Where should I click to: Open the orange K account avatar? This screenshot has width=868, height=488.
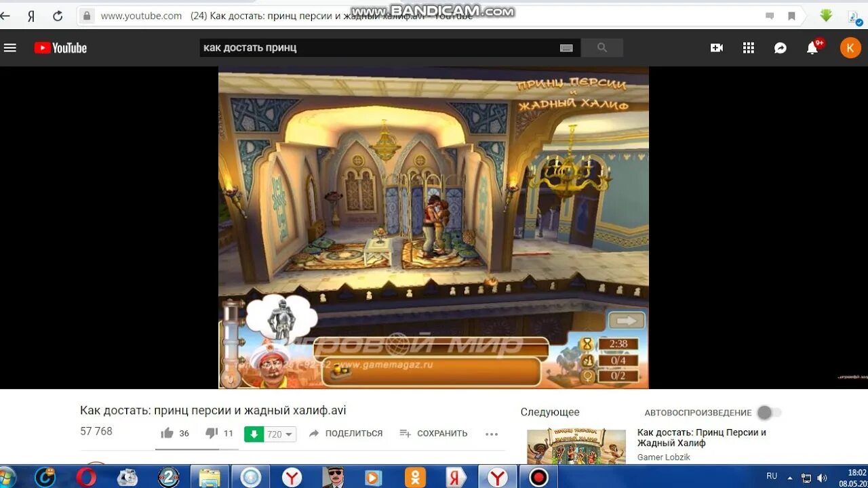(850, 47)
